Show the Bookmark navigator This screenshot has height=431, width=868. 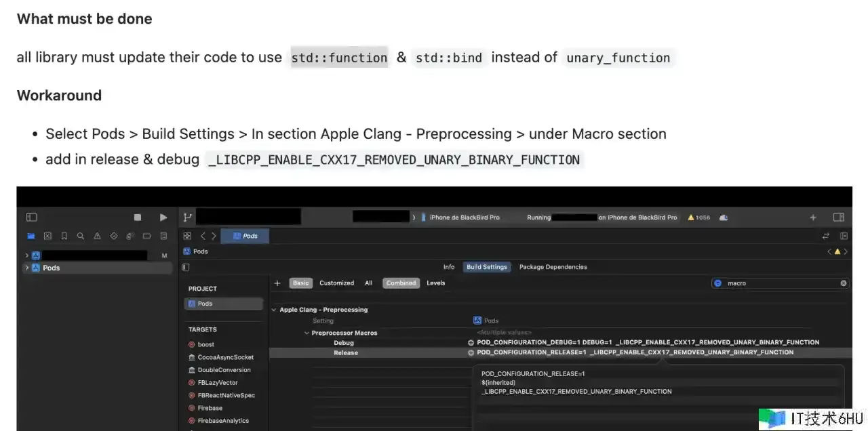[x=64, y=237]
